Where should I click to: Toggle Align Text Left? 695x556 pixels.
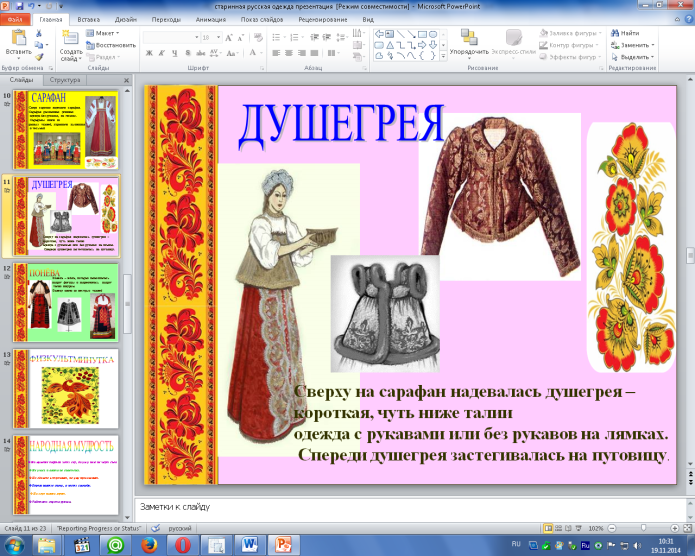coord(276,53)
